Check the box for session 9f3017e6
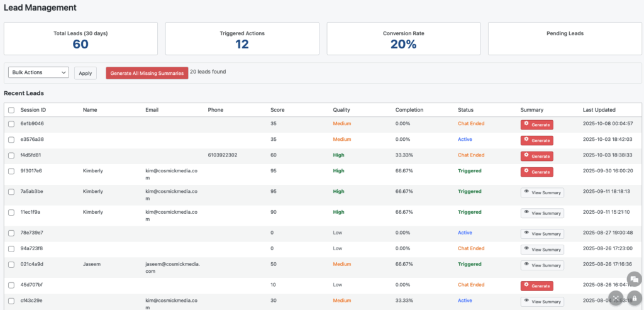 pos(11,171)
